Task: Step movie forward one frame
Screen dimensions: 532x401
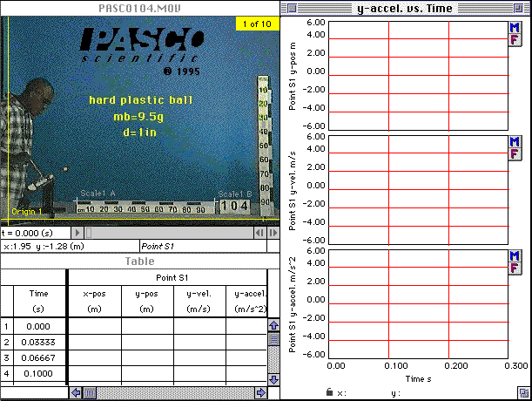Action: pos(272,233)
